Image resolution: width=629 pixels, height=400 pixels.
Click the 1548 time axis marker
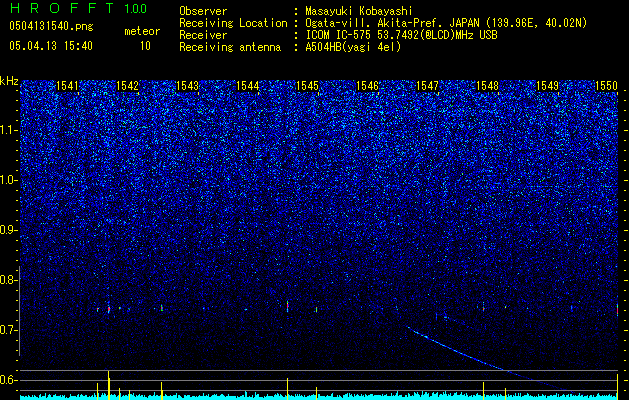(487, 86)
